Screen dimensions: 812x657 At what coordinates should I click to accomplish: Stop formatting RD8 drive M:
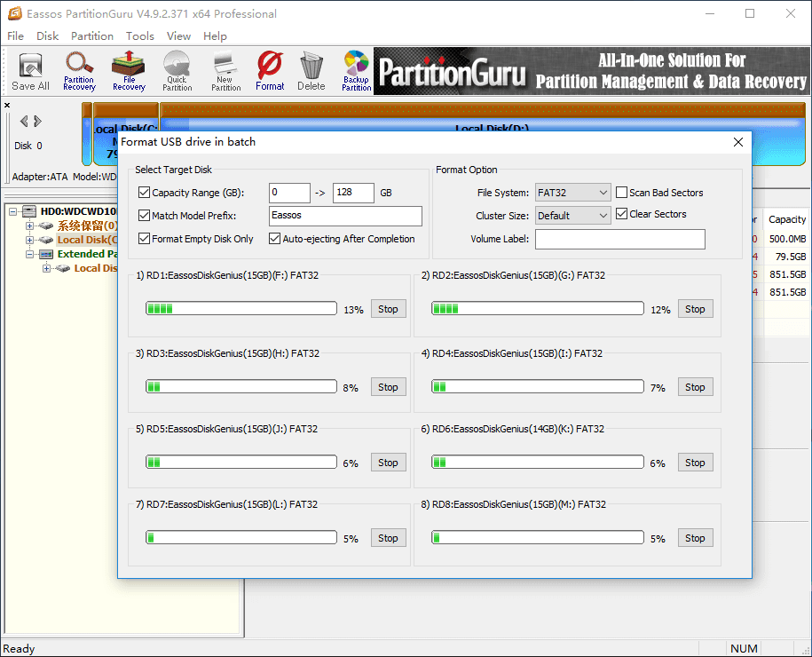pyautogui.click(x=696, y=538)
